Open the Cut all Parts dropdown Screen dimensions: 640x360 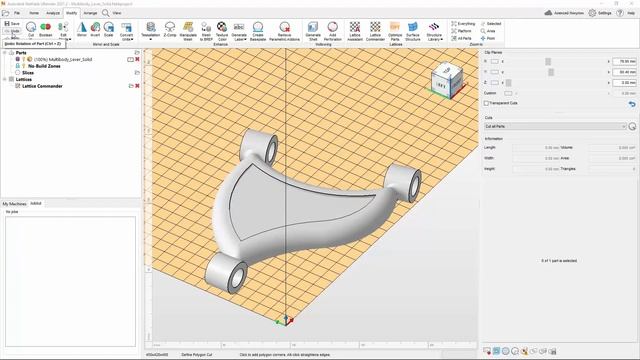(555, 127)
